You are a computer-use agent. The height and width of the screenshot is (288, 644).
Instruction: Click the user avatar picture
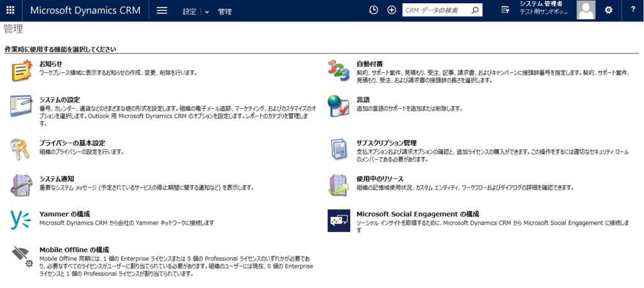tap(586, 10)
